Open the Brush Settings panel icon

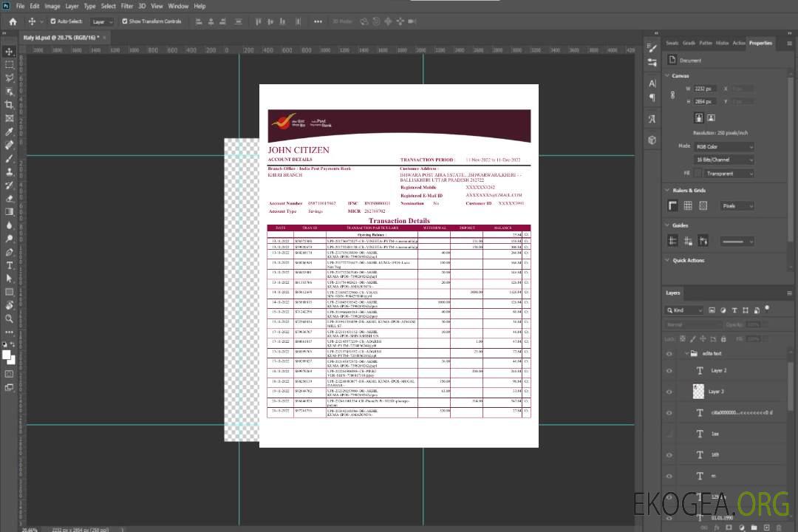point(652,48)
